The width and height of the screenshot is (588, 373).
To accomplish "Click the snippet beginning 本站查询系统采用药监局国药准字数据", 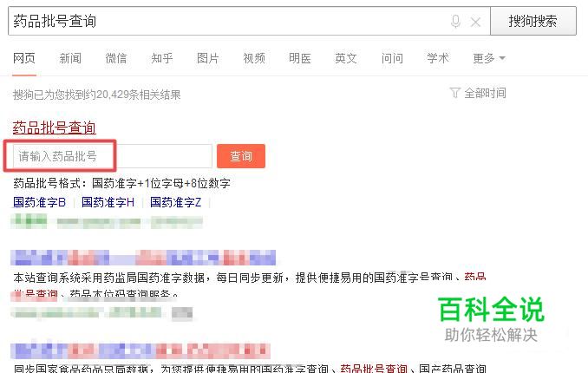I will (x=250, y=285).
